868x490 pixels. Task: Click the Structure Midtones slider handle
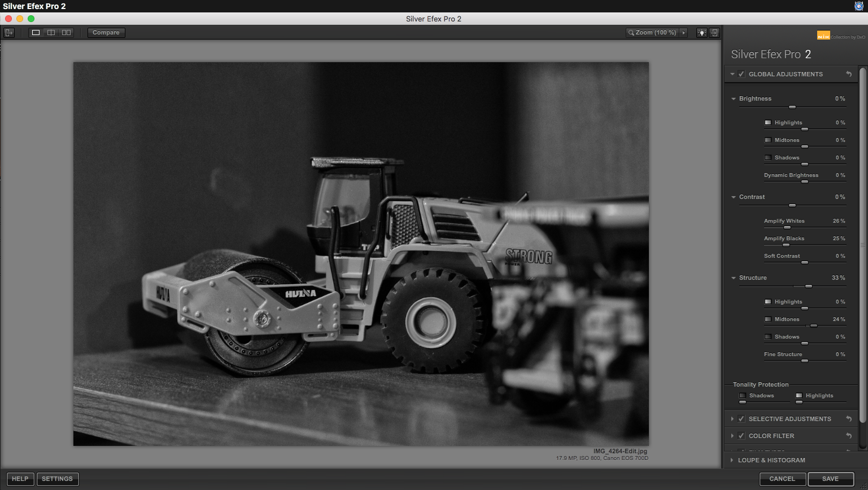tap(814, 326)
